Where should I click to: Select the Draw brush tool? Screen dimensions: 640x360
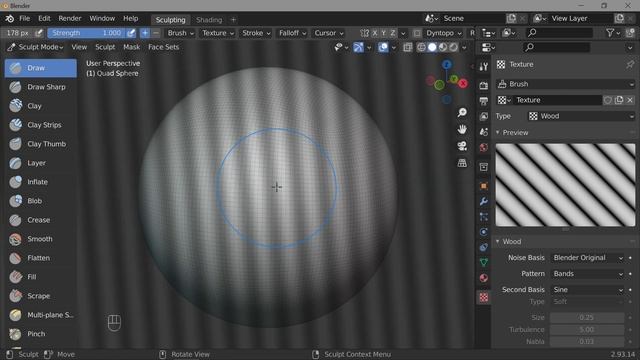(x=40, y=68)
